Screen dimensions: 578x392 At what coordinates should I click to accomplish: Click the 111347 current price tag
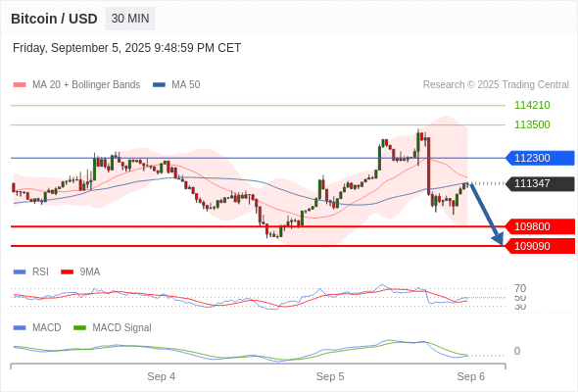(x=540, y=183)
